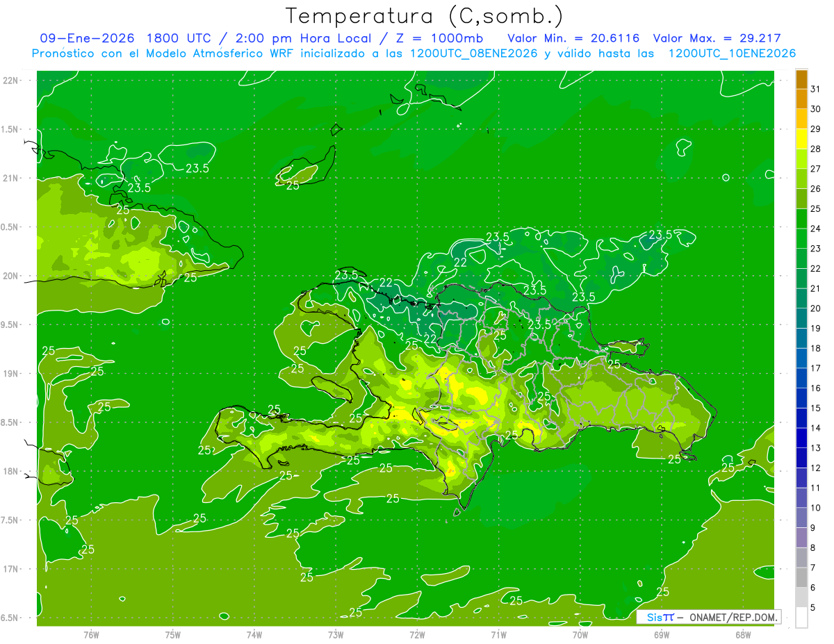Click the '22N' latitude axis label
Image resolution: width=834 pixels, height=644 pixels.
click(x=11, y=81)
